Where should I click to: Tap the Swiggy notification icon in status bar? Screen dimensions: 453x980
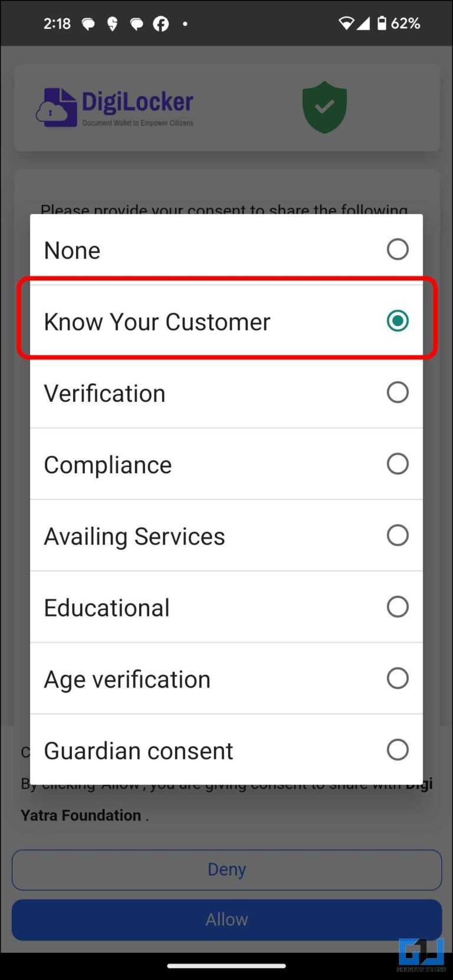(x=112, y=24)
